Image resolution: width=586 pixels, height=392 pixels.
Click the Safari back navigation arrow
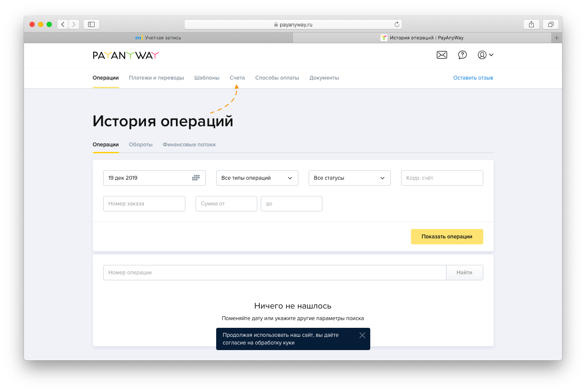pos(62,24)
